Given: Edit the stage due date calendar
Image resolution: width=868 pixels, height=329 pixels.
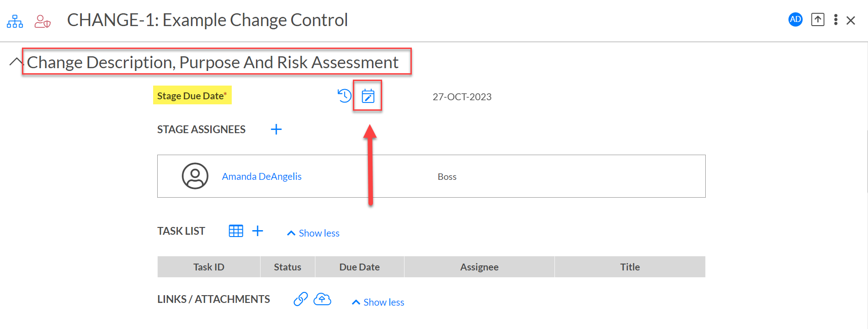Looking at the screenshot, I should pyautogui.click(x=368, y=96).
